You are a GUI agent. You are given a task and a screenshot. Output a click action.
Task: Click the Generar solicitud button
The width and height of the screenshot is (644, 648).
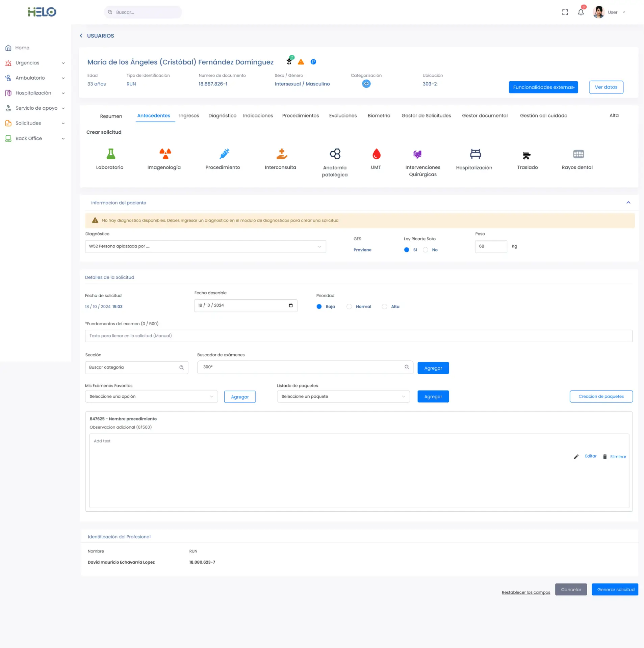(615, 590)
